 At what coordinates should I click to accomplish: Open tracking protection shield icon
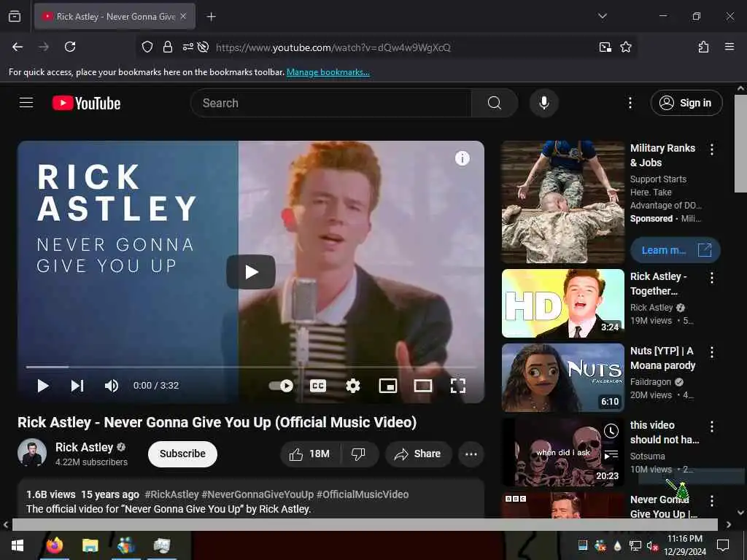click(147, 47)
